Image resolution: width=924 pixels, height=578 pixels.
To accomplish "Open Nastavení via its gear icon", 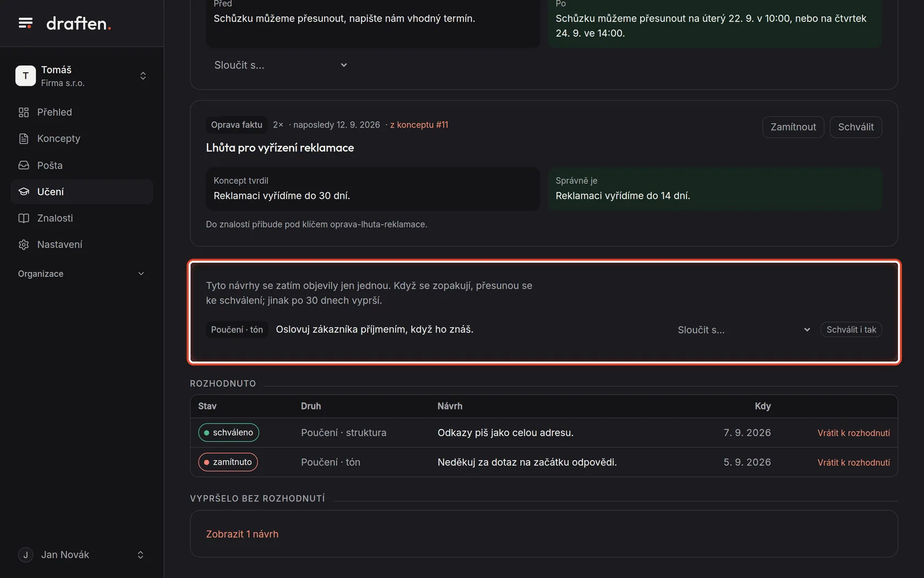I will point(24,244).
